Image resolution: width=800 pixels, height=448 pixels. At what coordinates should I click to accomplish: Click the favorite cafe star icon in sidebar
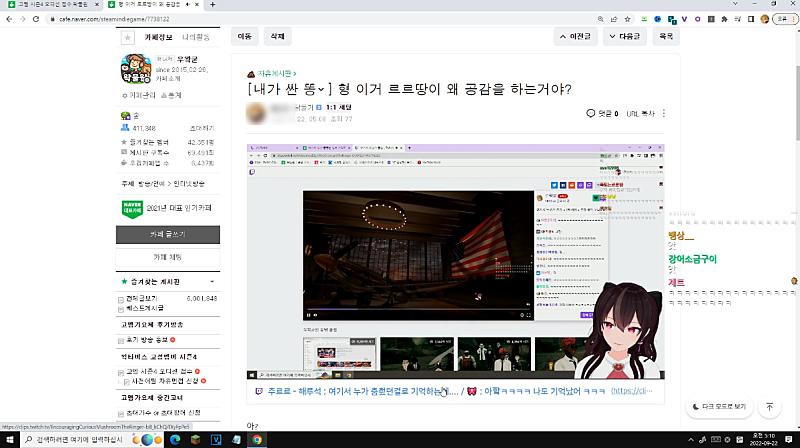point(127,37)
